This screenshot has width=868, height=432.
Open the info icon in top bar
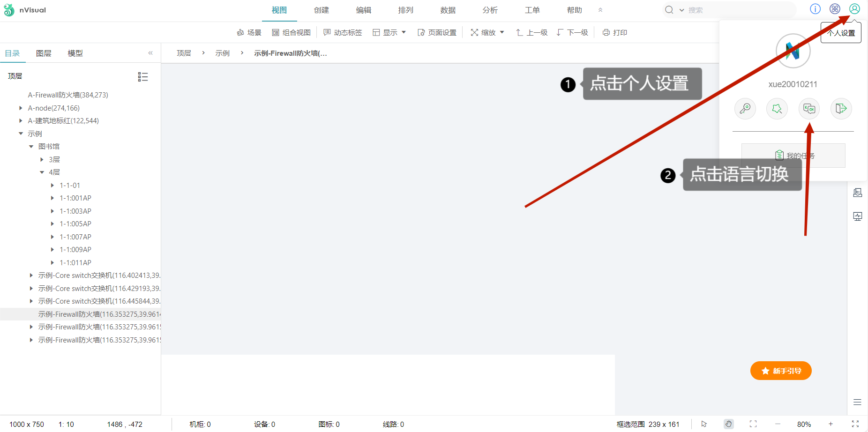pos(816,9)
